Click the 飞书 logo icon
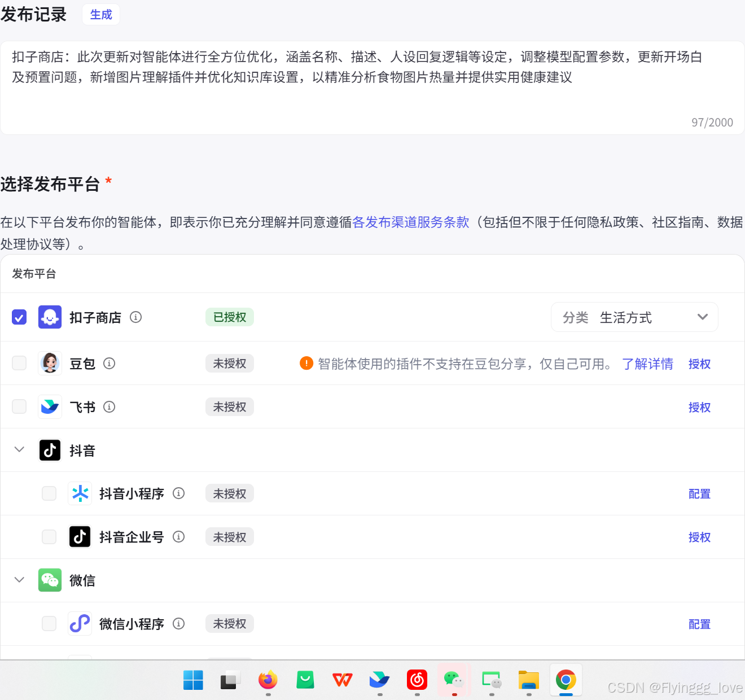The image size is (745, 700). pyautogui.click(x=50, y=406)
